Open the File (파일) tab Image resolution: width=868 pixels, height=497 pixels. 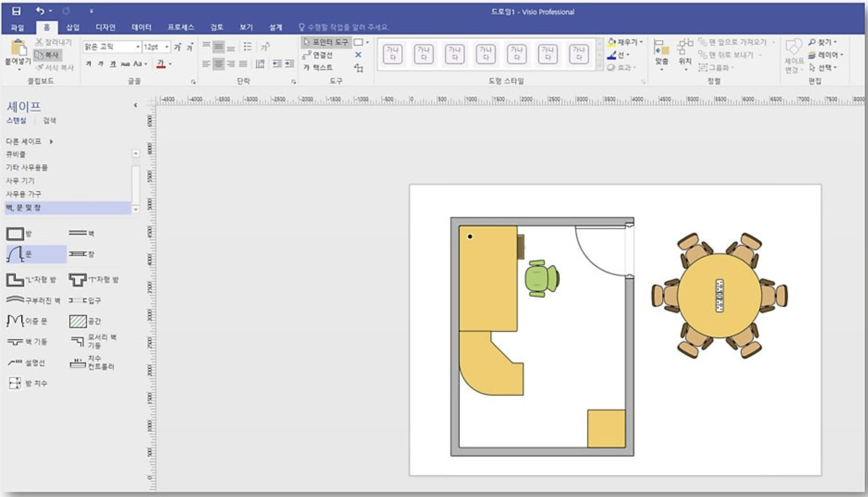pyautogui.click(x=17, y=27)
